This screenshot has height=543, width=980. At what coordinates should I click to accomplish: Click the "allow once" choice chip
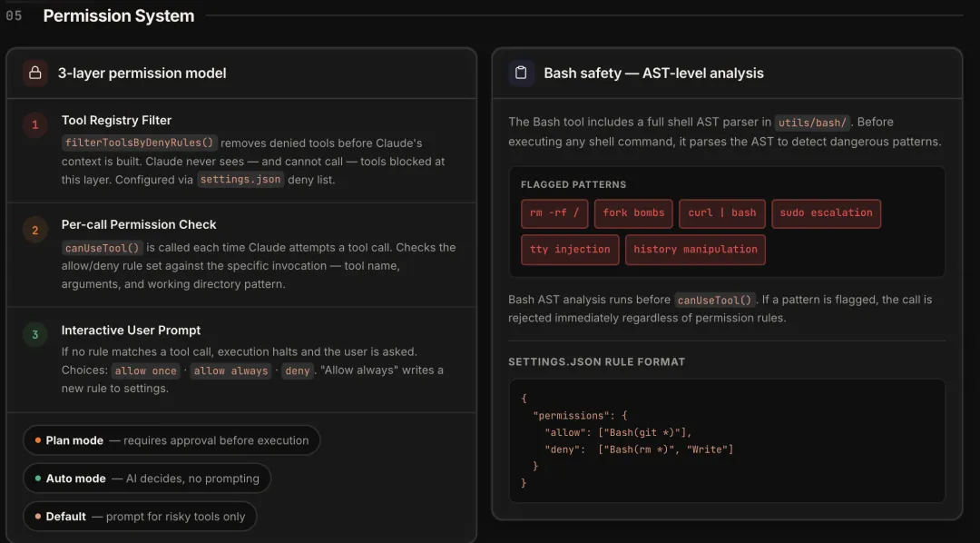pyautogui.click(x=145, y=370)
